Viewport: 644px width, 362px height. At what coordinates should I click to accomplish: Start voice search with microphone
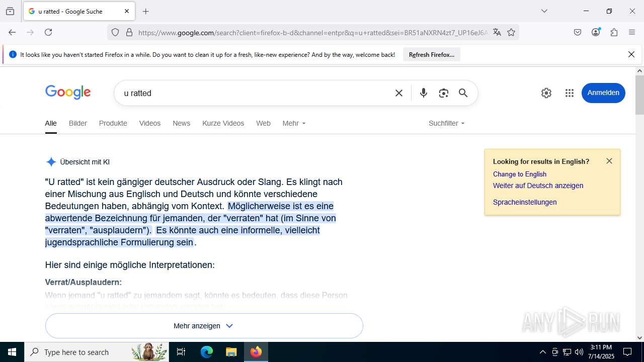[x=424, y=93]
